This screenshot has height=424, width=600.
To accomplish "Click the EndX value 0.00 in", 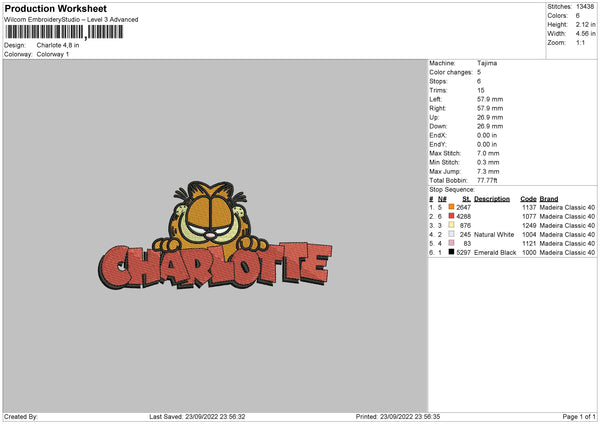I will [x=487, y=135].
